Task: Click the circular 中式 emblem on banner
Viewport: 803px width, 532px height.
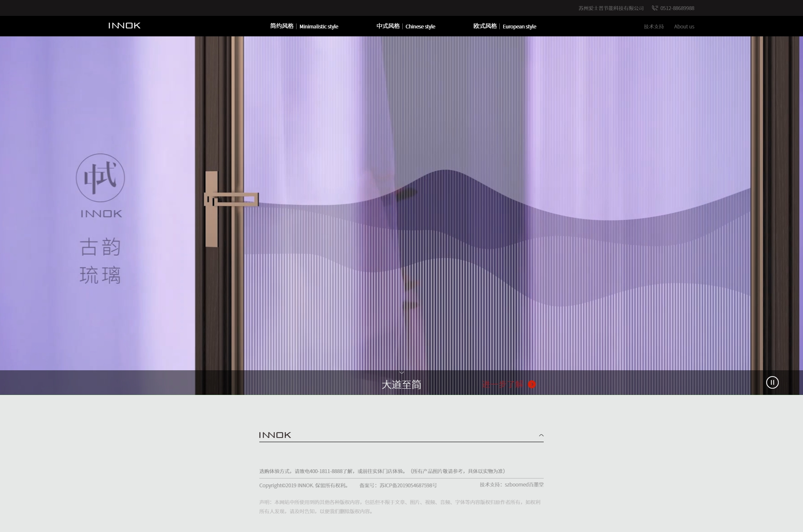Action: (x=100, y=178)
